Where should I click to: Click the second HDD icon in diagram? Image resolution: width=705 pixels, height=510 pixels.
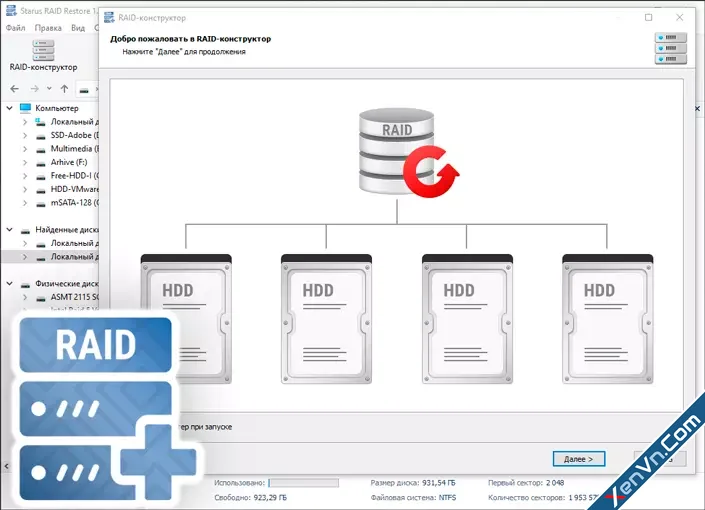click(x=326, y=318)
